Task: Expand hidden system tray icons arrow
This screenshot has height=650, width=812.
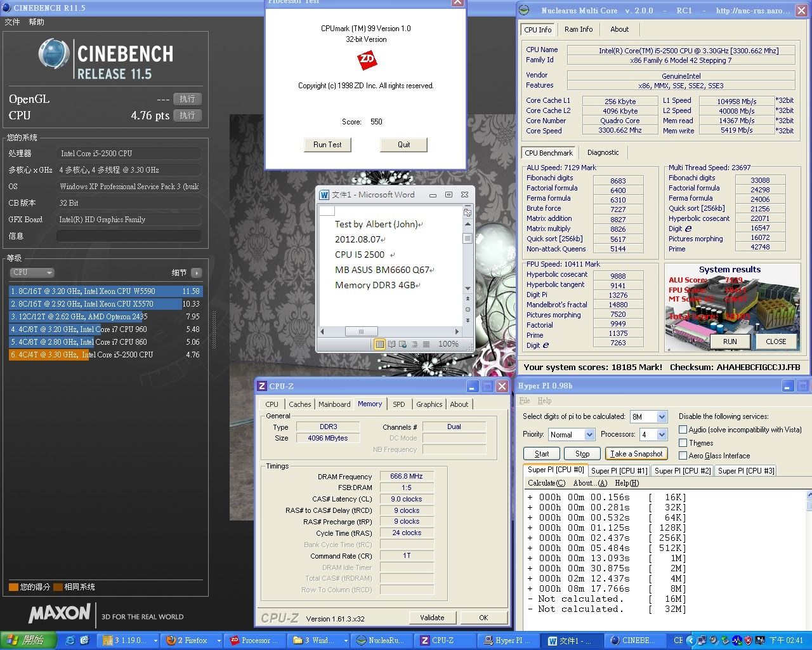Action: [x=690, y=640]
